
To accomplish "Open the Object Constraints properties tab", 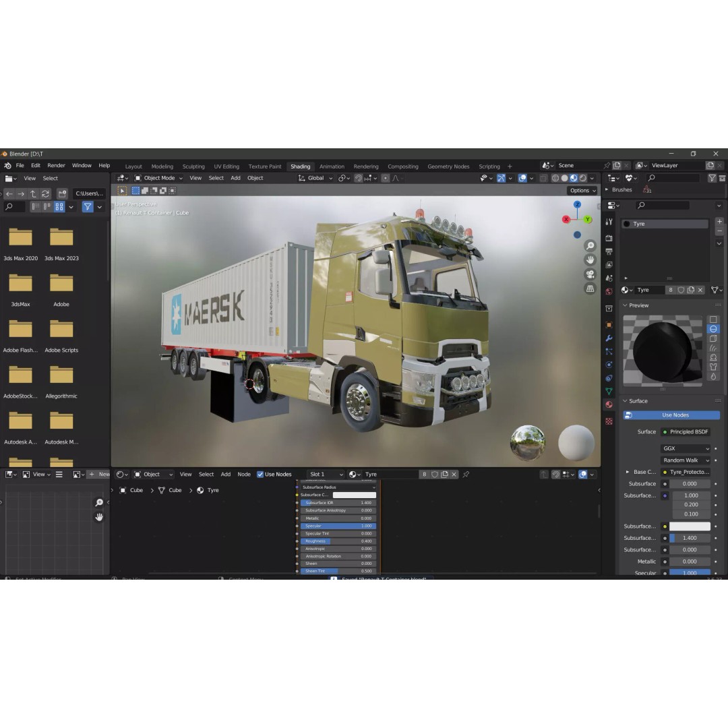I will (609, 378).
